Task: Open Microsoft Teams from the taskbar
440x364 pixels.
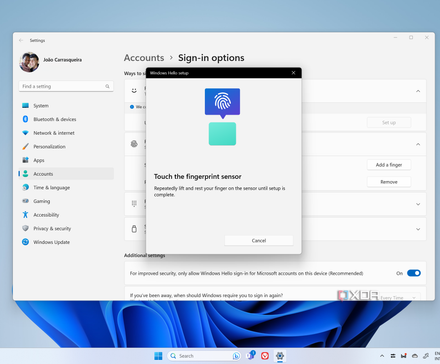Action: tap(251, 356)
